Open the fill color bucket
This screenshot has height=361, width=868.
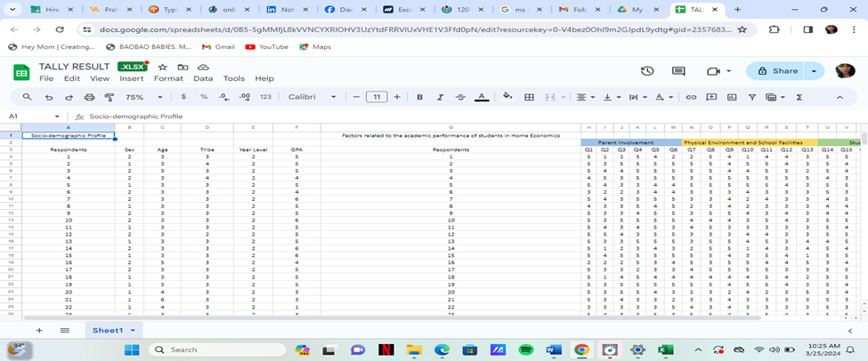click(507, 97)
